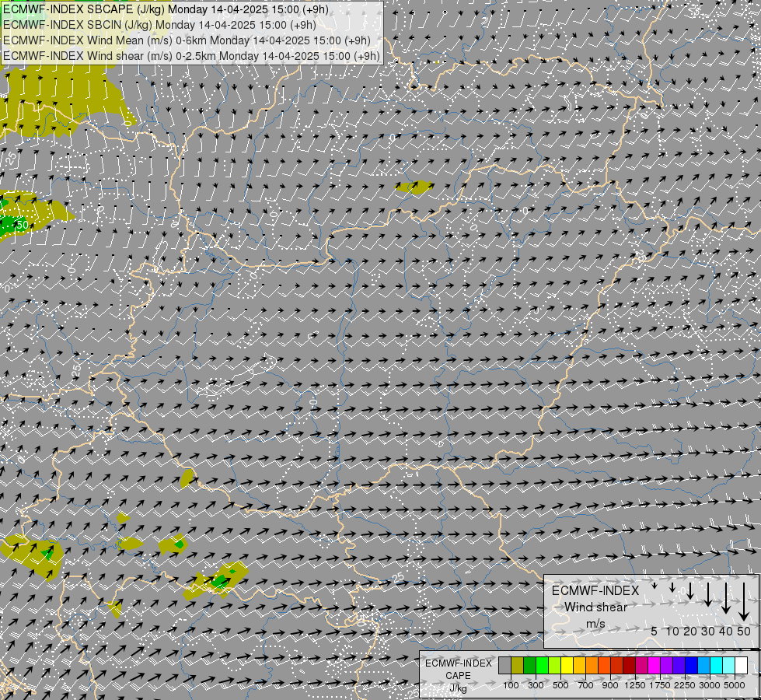Pick the white CAPE legend swatch
The image size is (761, 700).
(742, 666)
